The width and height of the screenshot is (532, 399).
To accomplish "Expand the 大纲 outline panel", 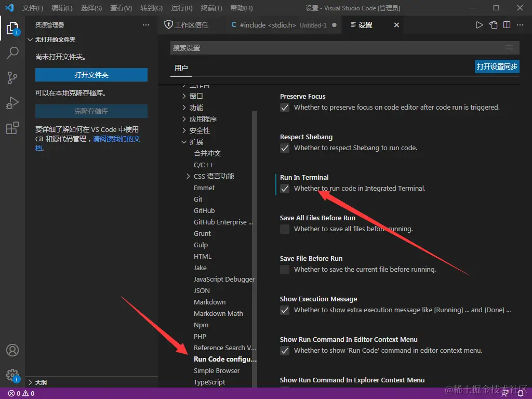I will pyautogui.click(x=41, y=382).
